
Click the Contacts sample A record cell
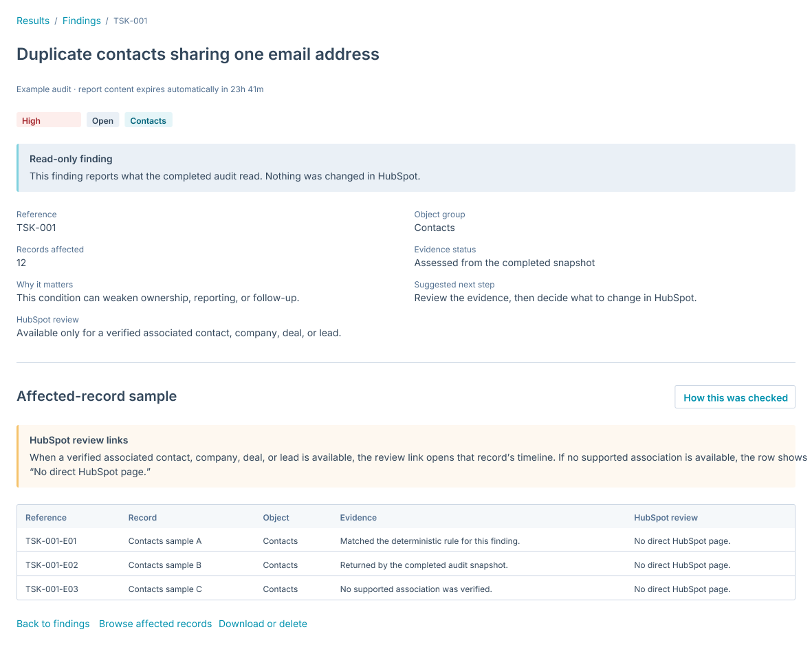[165, 541]
